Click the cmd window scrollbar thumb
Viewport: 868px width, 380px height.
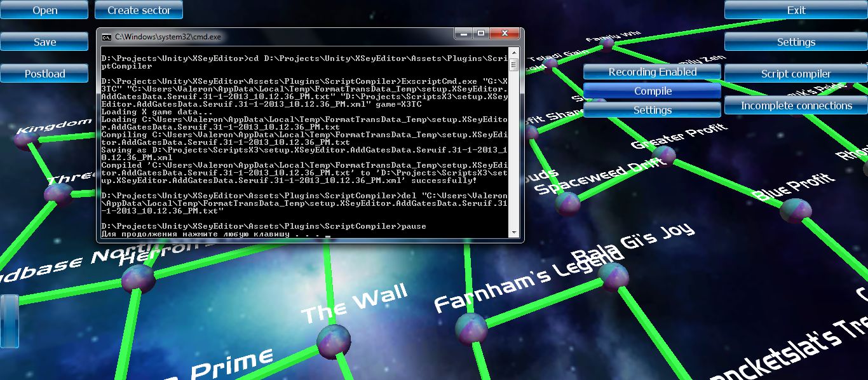[513, 65]
